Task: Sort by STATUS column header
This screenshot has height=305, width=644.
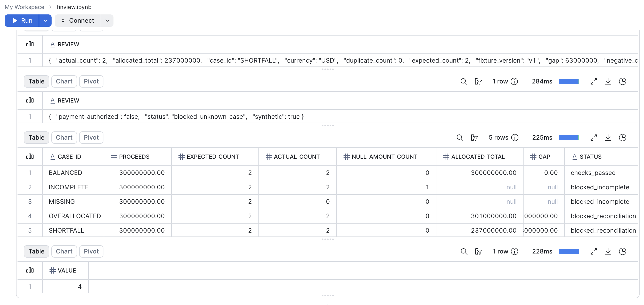Action: tap(601, 157)
